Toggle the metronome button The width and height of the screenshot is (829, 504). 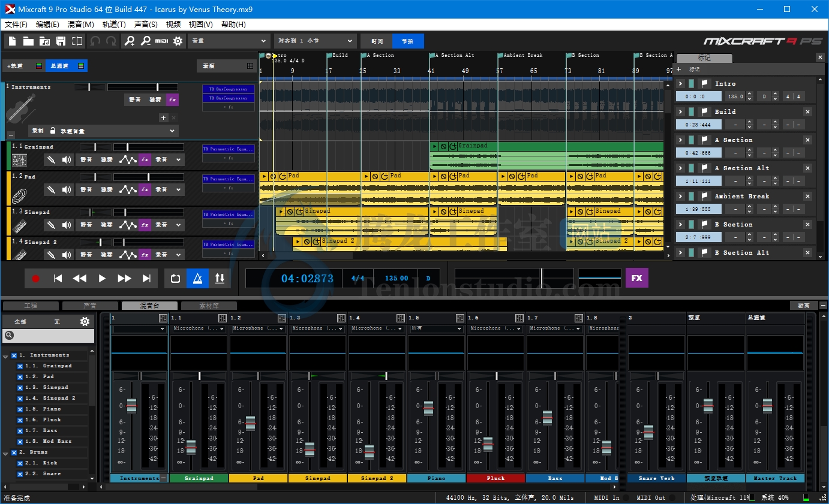pos(197,279)
